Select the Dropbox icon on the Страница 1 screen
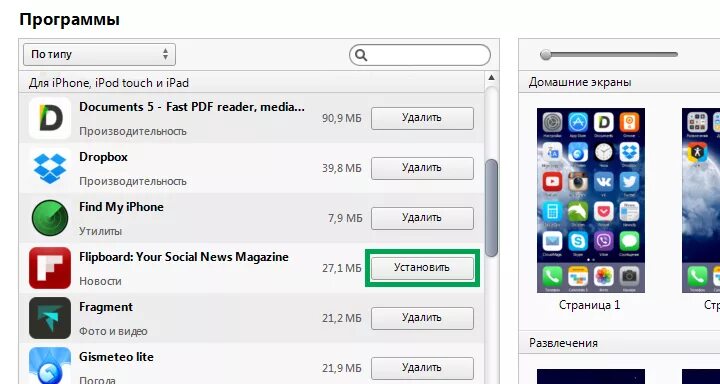 [x=629, y=152]
